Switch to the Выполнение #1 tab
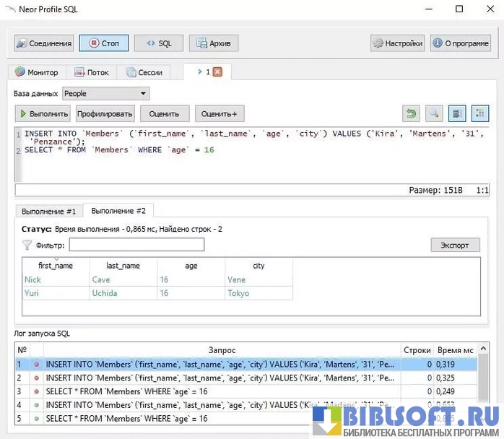 [48, 211]
